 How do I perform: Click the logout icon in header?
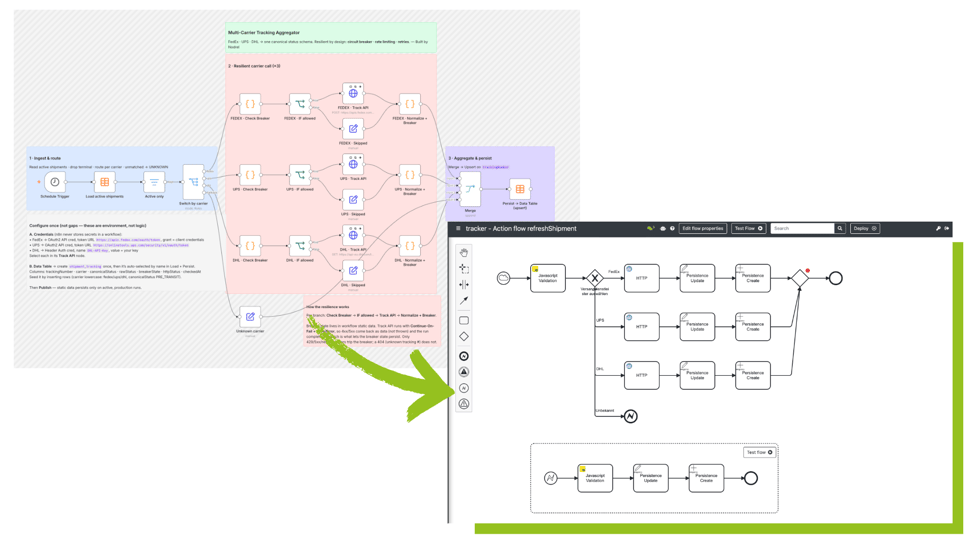click(x=946, y=229)
